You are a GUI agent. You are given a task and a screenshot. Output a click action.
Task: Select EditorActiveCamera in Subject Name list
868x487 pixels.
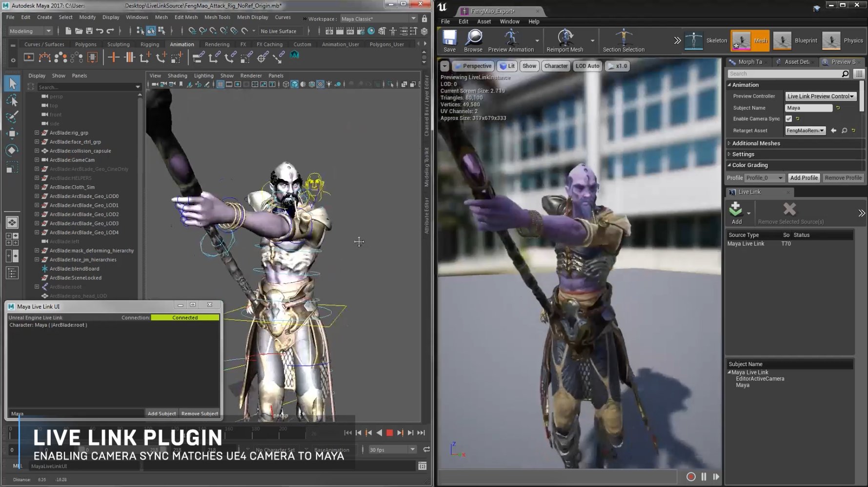[x=760, y=379]
